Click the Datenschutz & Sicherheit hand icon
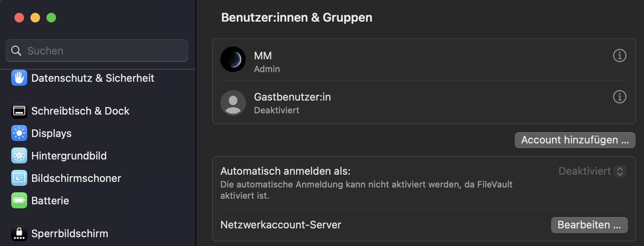Viewport: 644px width, 246px height. point(19,78)
